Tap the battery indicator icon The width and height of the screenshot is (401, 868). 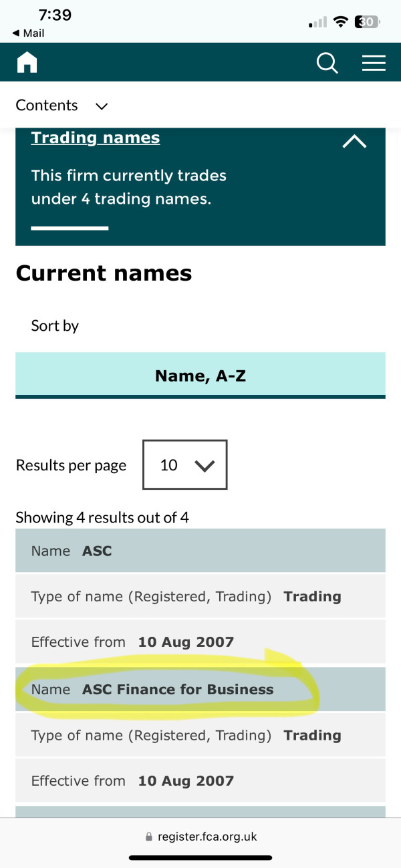pyautogui.click(x=368, y=22)
